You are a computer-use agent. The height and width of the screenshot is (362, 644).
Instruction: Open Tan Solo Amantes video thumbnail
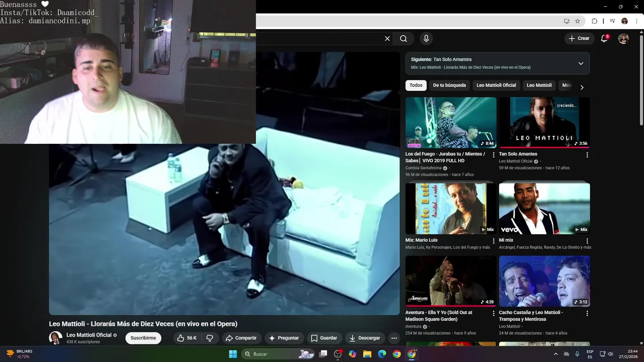[544, 123]
